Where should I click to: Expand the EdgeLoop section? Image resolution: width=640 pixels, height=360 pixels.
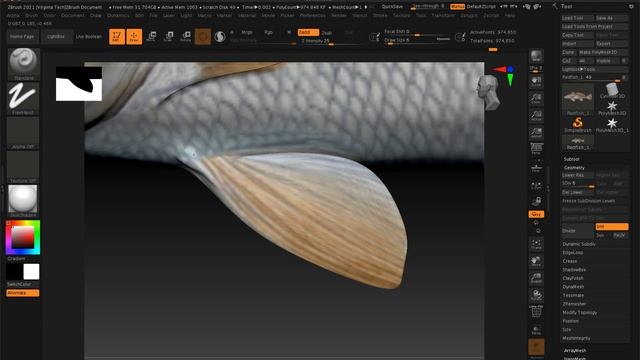[573, 253]
